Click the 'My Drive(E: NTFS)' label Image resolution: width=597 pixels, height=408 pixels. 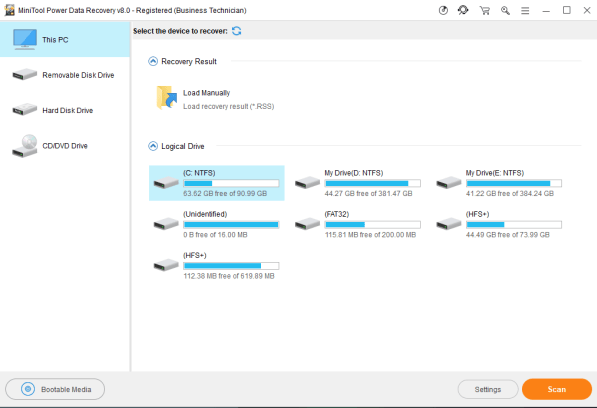pyautogui.click(x=495, y=173)
